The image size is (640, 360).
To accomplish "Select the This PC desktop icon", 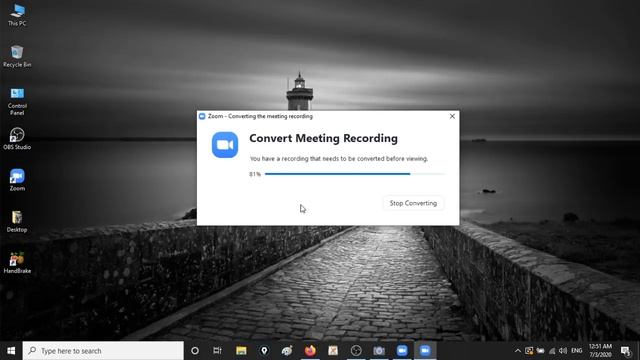I will click(x=17, y=16).
